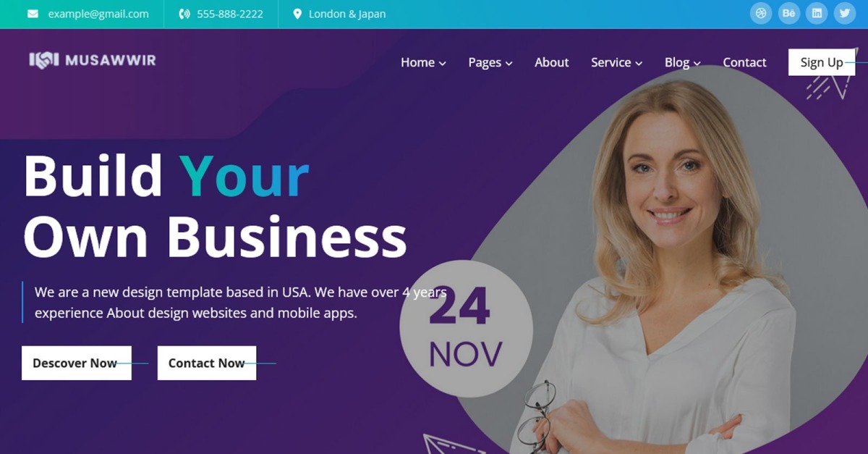The width and height of the screenshot is (868, 454).
Task: Click the Contact Now button
Action: point(207,363)
